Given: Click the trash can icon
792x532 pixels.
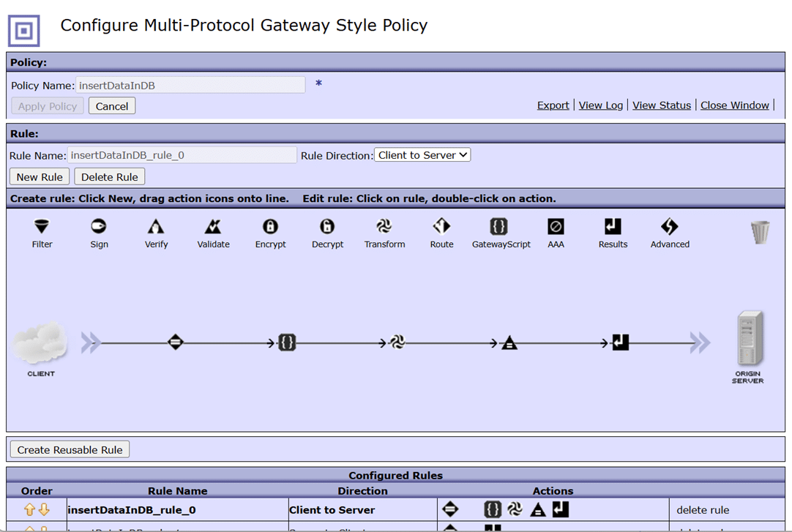Looking at the screenshot, I should click(761, 233).
